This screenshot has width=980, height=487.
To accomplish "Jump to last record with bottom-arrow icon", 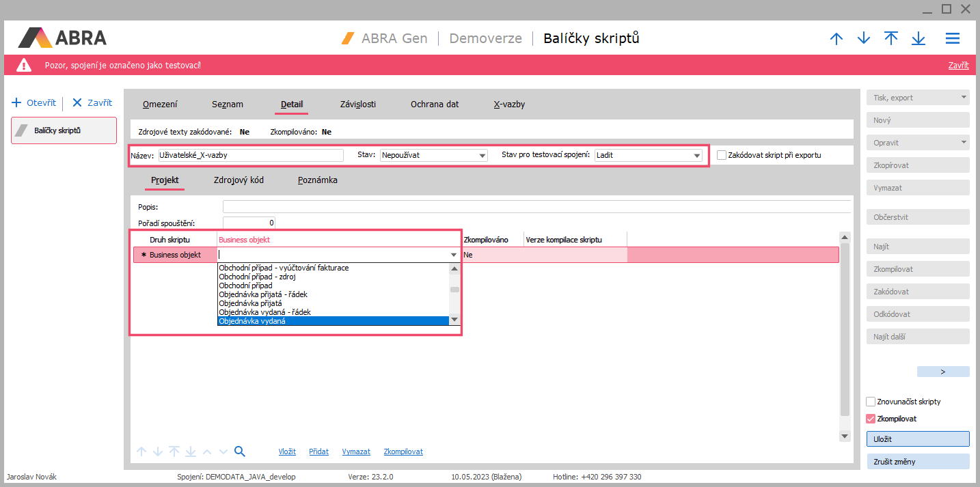I will coord(918,39).
